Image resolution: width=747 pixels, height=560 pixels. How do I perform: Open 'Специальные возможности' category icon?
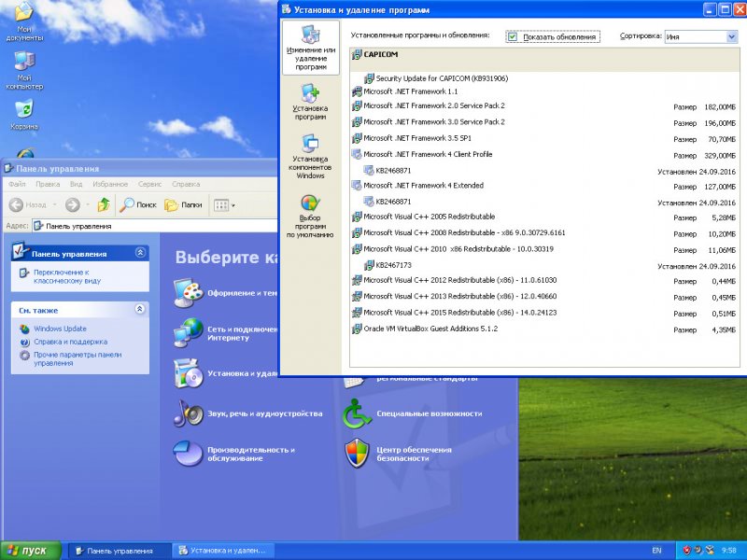tap(358, 413)
